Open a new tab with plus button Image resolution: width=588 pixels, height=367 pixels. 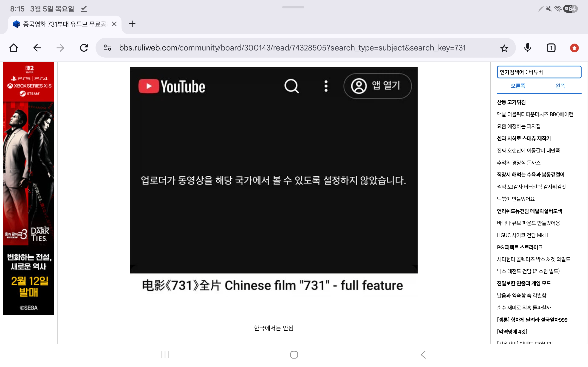(132, 24)
